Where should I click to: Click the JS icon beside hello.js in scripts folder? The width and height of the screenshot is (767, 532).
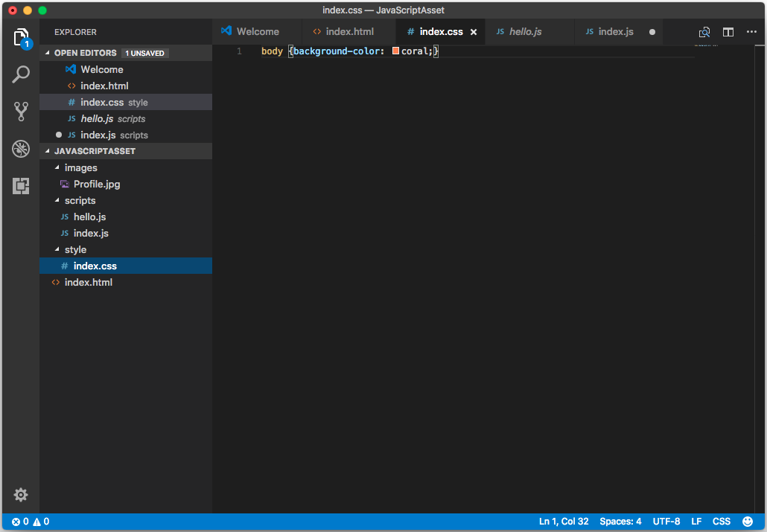(x=65, y=217)
